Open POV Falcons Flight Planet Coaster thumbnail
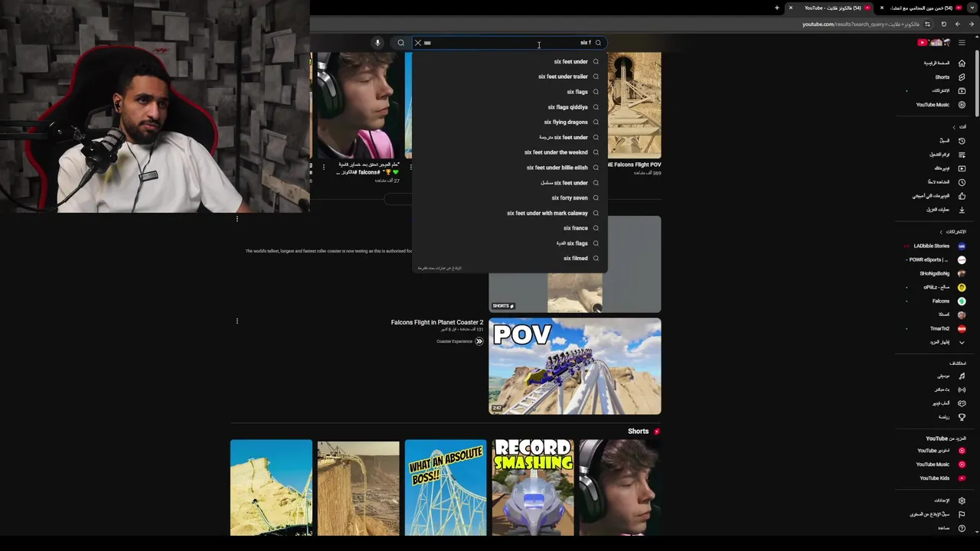 point(575,367)
